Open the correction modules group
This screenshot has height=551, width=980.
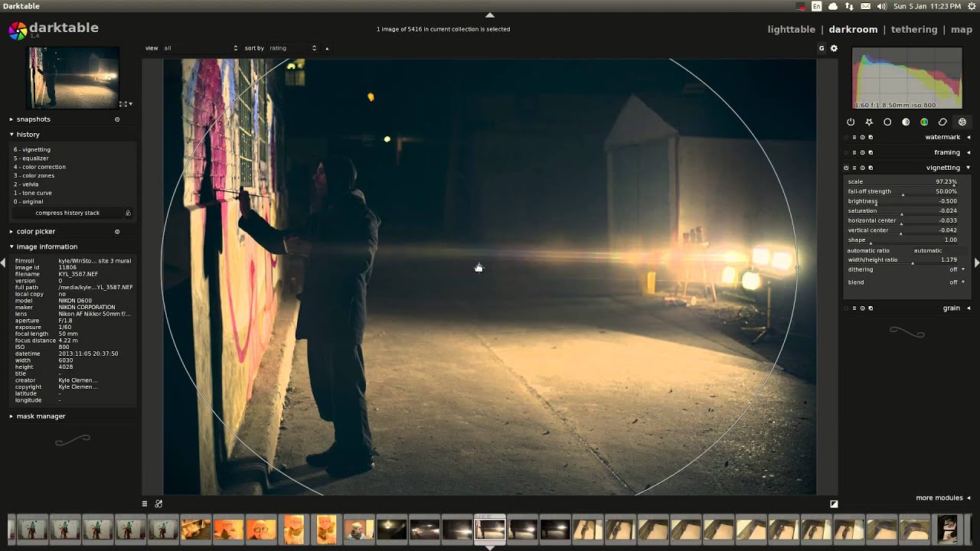point(942,122)
